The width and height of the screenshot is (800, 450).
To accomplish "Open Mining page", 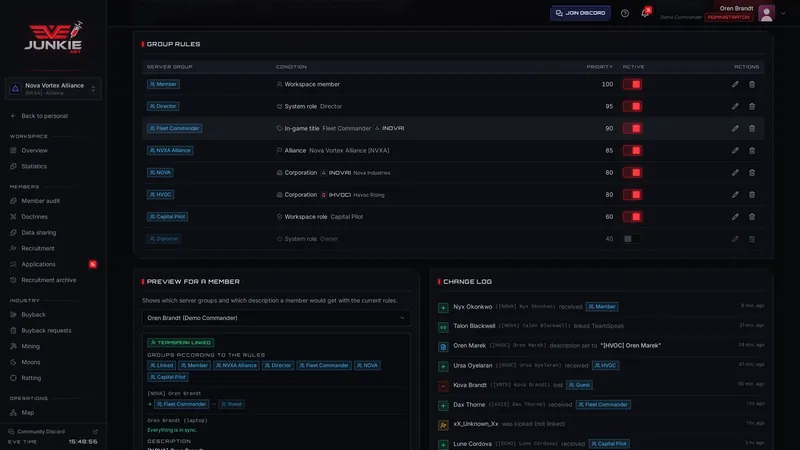I will pyautogui.click(x=30, y=346).
